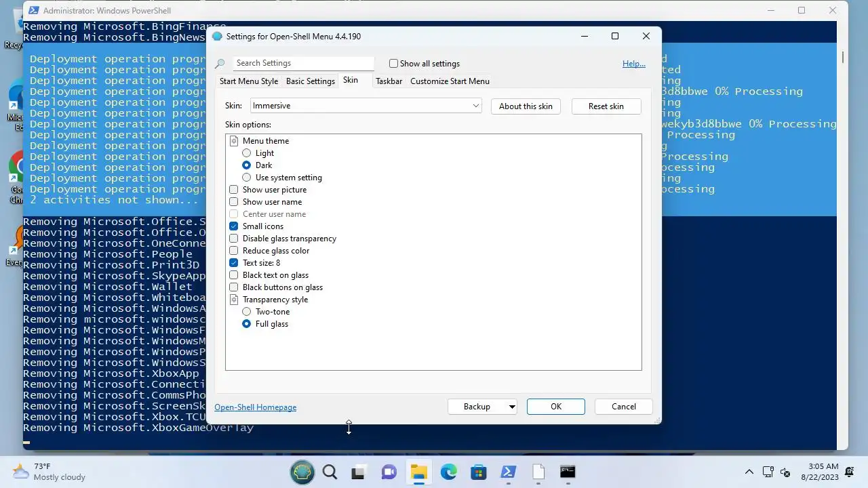The height and width of the screenshot is (488, 868).
Task: Switch to Start Menu Style tab
Action: click(x=249, y=81)
